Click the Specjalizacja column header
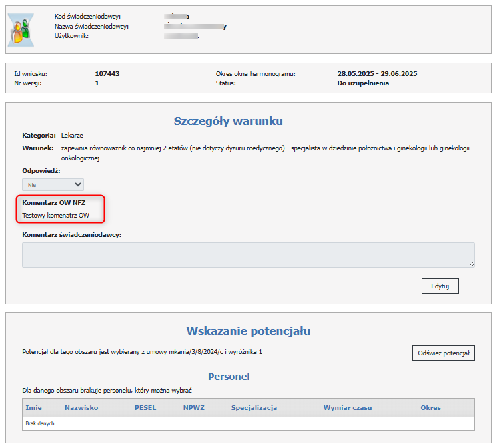The width and height of the screenshot is (499, 448). (x=254, y=407)
